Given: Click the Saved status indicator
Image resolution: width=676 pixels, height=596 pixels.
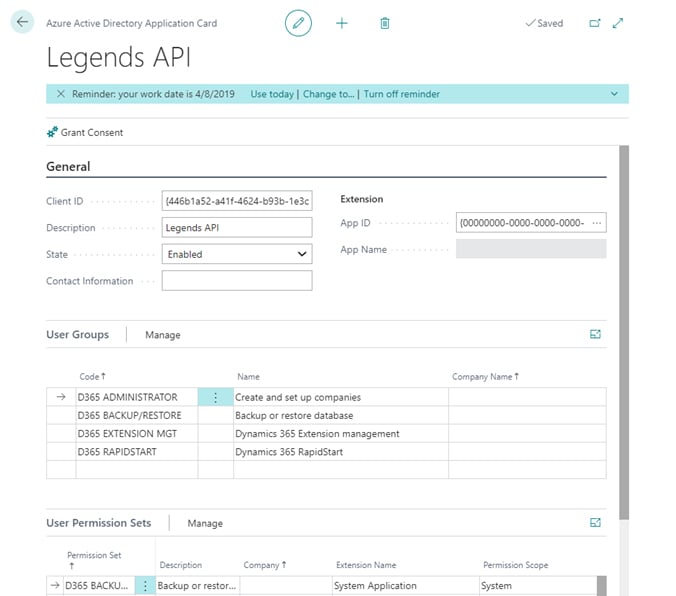Looking at the screenshot, I should [x=544, y=23].
